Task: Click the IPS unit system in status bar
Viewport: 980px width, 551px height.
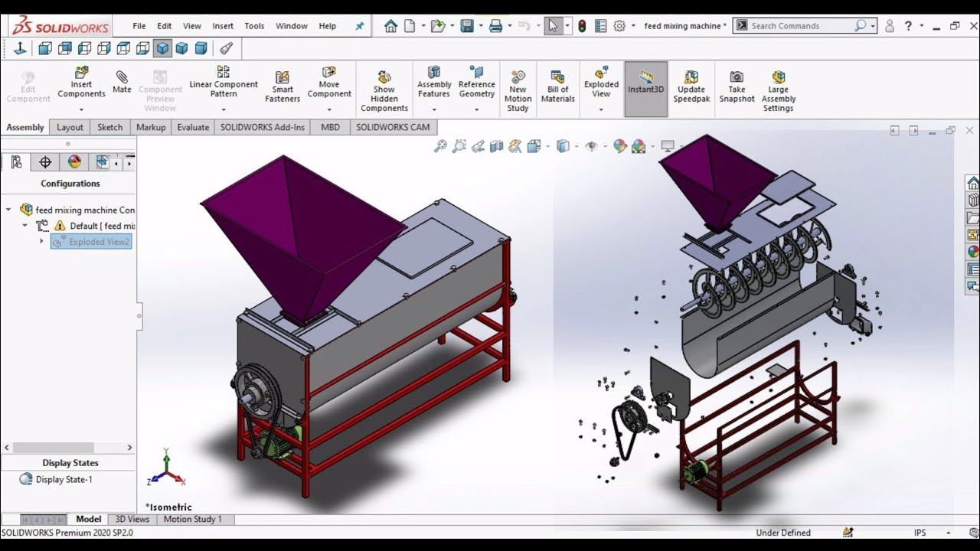Action: [920, 533]
